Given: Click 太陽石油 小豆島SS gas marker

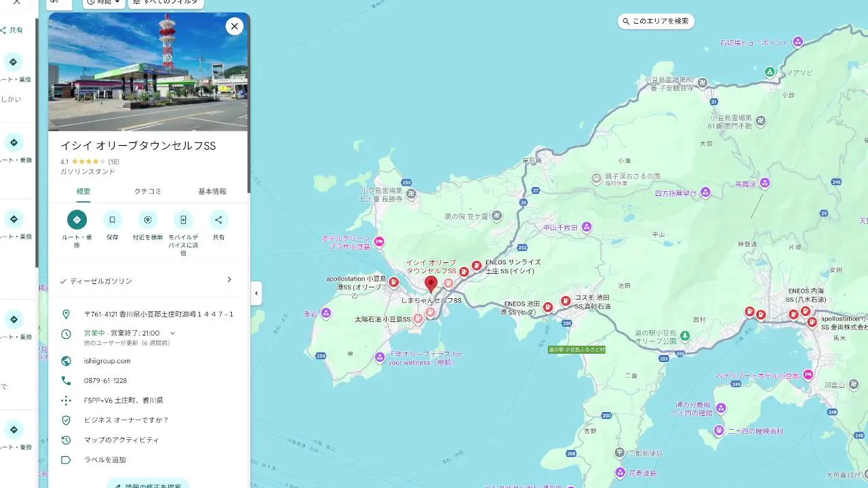Looking at the screenshot, I should 419,317.
